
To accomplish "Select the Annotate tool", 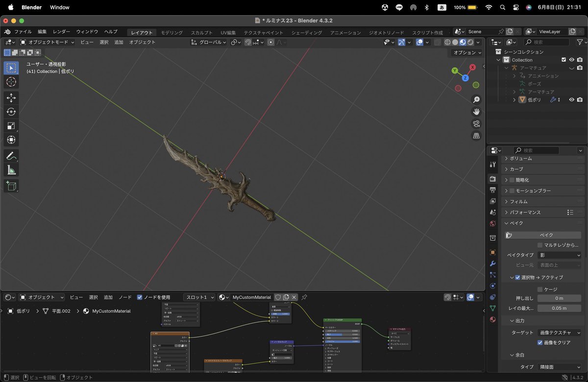I will pos(11,156).
